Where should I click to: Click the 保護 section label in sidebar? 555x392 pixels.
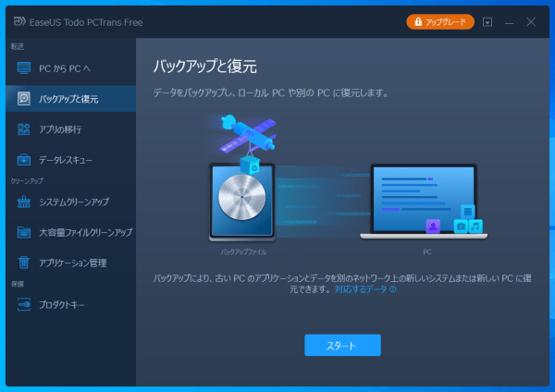(x=18, y=284)
